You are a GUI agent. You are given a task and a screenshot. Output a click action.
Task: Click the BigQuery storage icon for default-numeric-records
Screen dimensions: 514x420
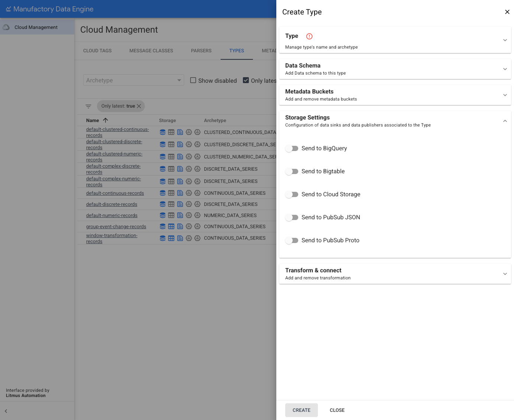(x=163, y=215)
